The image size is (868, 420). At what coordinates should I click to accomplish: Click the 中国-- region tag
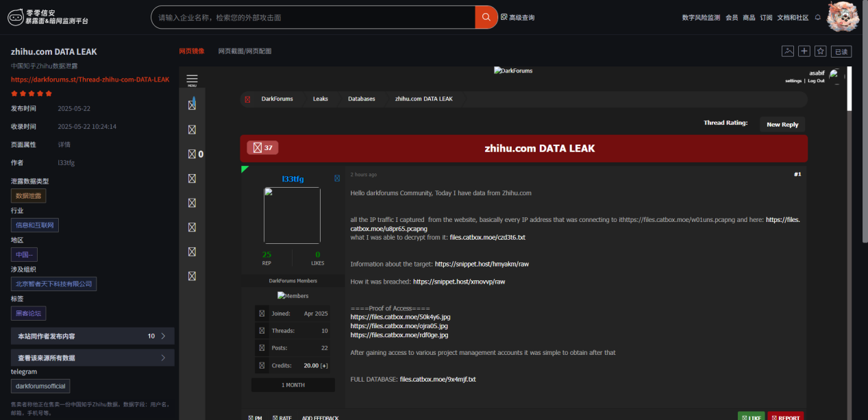24,254
